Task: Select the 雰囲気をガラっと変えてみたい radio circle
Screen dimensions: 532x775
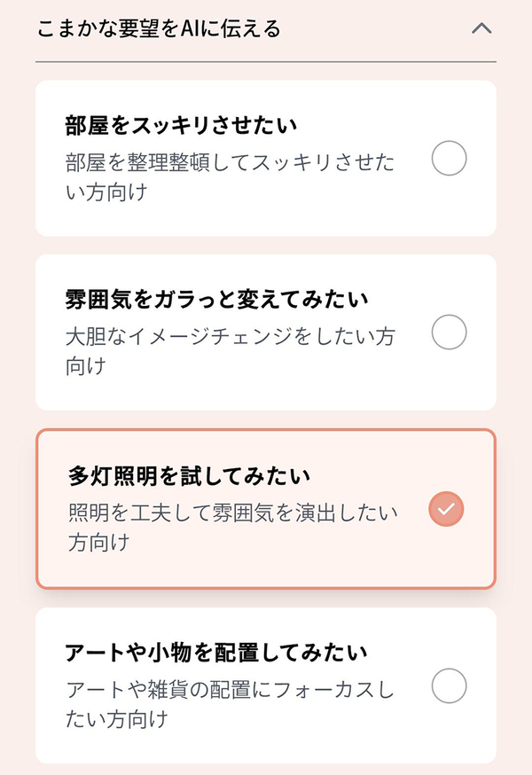Action: point(449,333)
